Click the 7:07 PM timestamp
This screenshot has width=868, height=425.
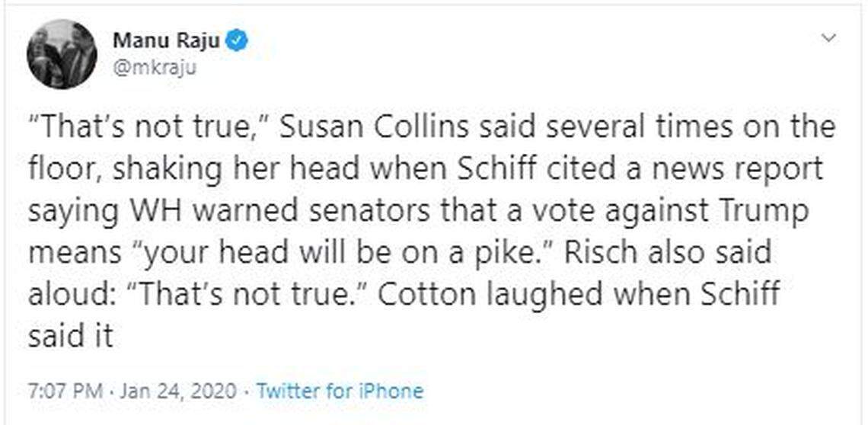[64, 391]
